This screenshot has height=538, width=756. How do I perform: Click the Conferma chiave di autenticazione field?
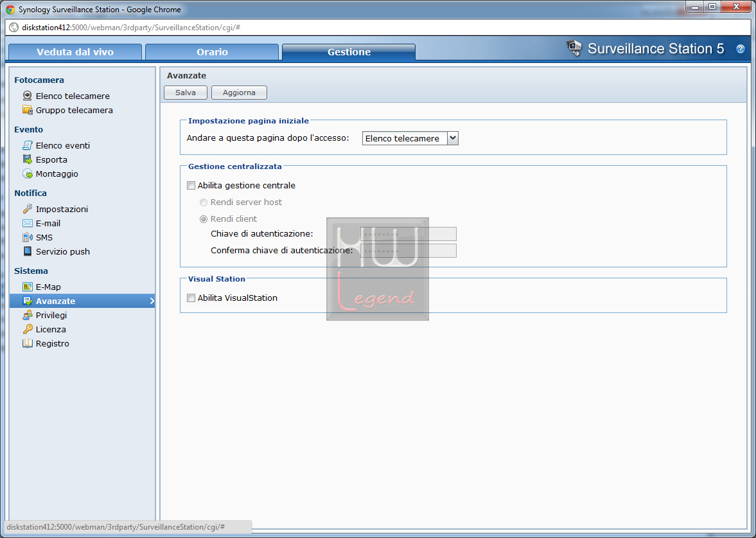click(409, 251)
